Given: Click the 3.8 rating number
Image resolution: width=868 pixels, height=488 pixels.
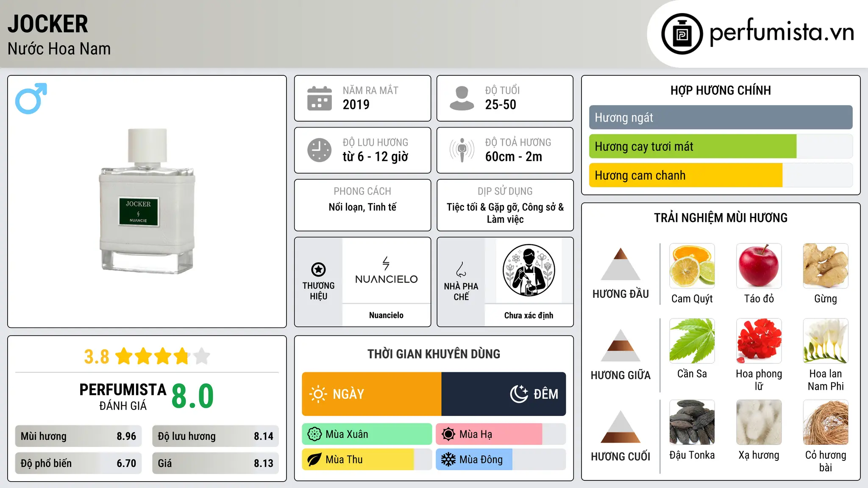Looking at the screenshot, I should click(97, 357).
